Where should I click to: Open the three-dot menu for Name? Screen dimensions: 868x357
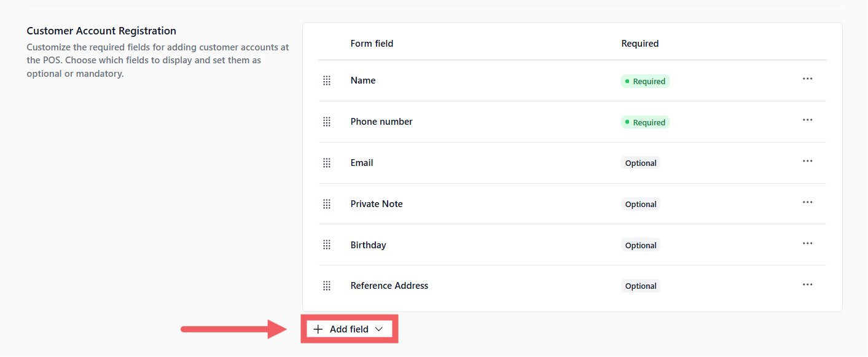[x=807, y=79]
